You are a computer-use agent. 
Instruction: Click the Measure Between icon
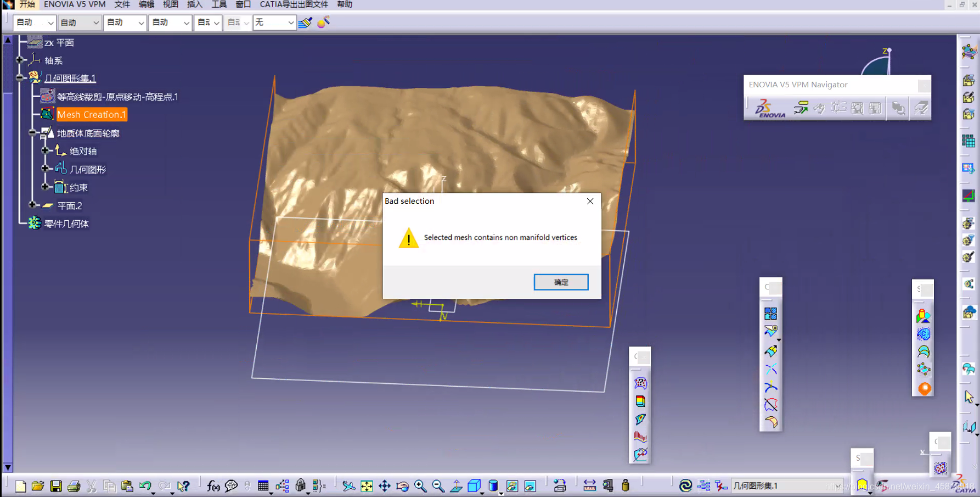[589, 486]
